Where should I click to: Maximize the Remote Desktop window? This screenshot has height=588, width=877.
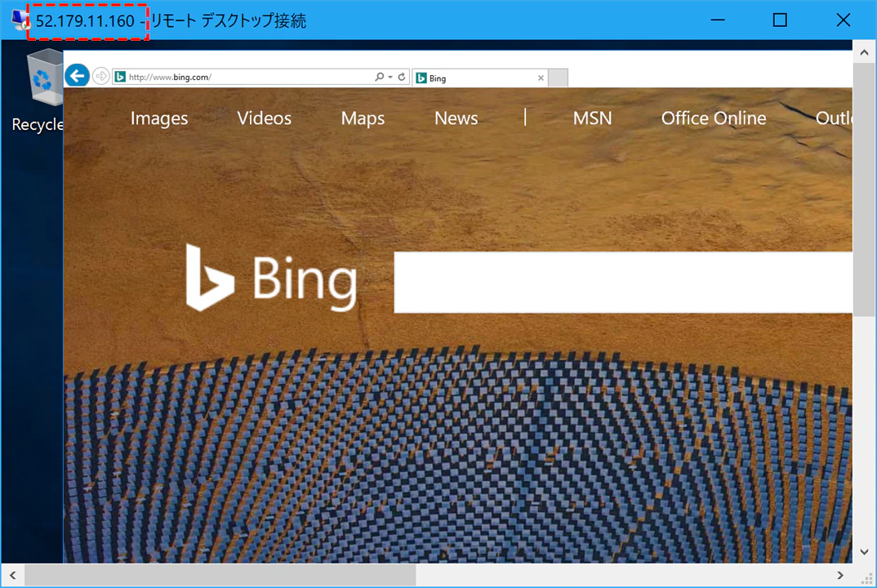780,20
